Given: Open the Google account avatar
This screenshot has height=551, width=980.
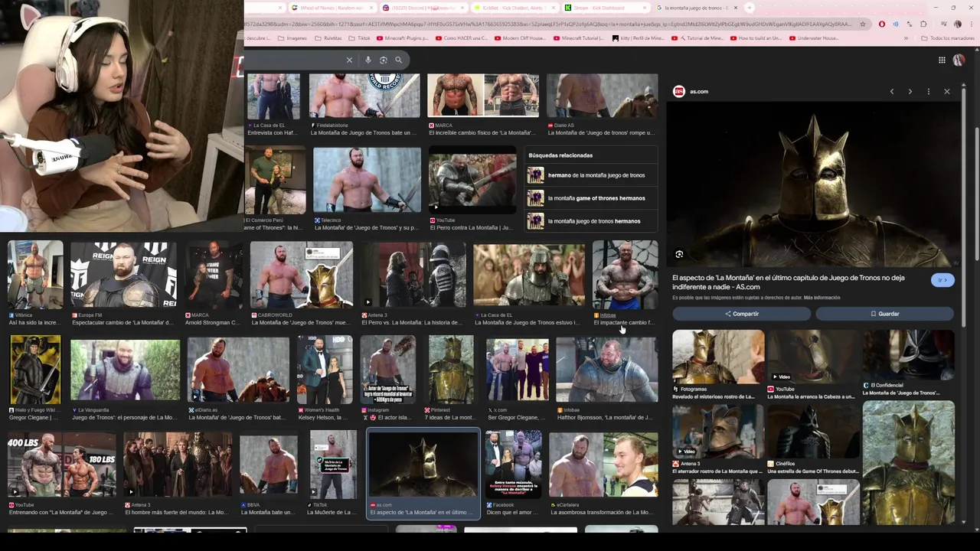Looking at the screenshot, I should (959, 60).
